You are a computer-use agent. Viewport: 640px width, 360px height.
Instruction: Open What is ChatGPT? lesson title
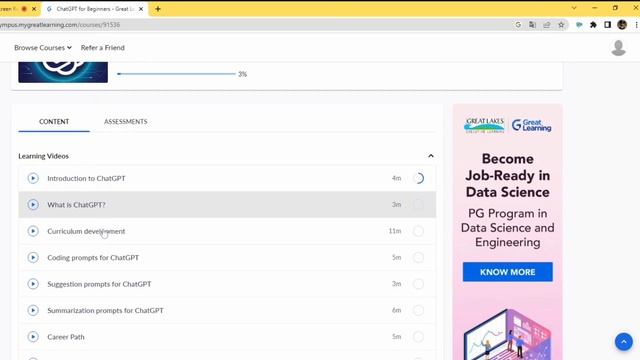point(76,204)
